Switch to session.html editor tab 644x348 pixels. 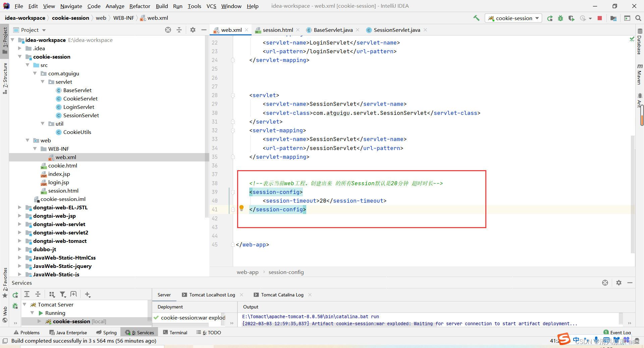[x=277, y=30]
